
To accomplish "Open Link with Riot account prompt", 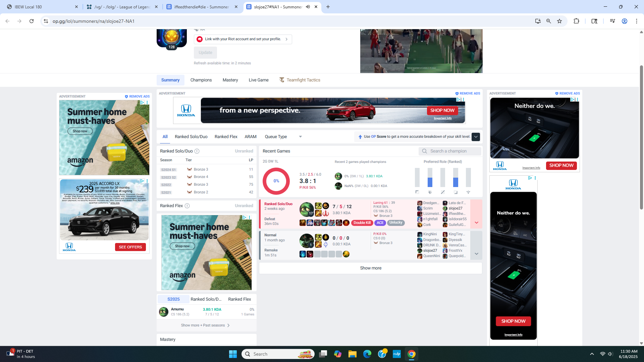I will click(243, 39).
